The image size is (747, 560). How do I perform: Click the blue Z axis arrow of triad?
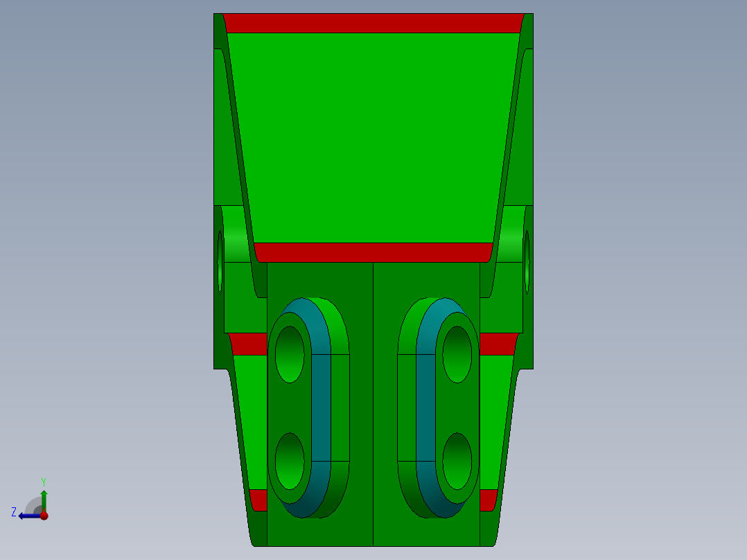[x=28, y=516]
